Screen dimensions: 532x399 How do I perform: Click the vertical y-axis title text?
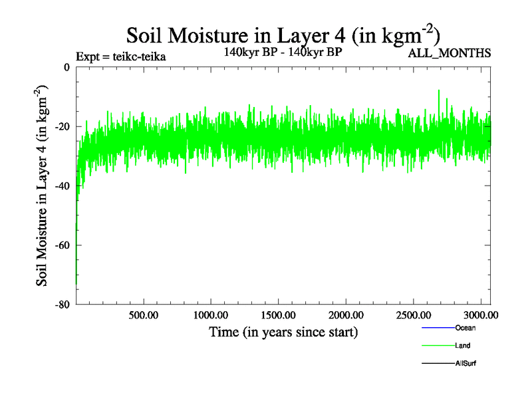pyautogui.click(x=42, y=186)
